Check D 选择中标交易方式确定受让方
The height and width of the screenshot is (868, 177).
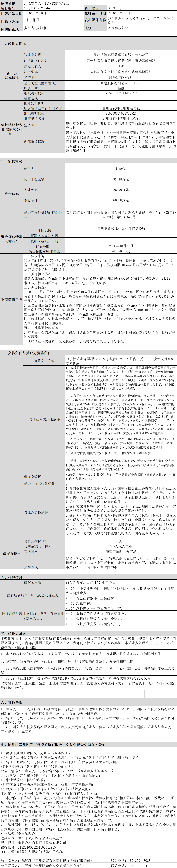[x=69, y=624]
